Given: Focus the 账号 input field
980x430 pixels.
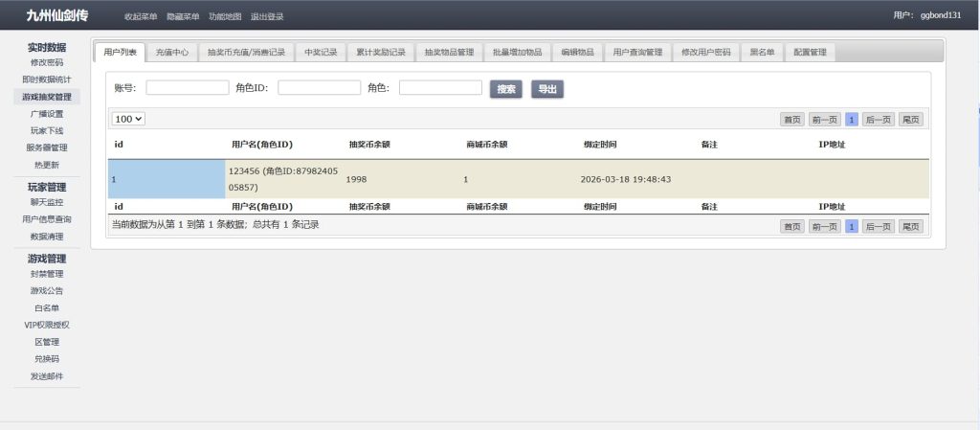Looking at the screenshot, I should tap(188, 88).
